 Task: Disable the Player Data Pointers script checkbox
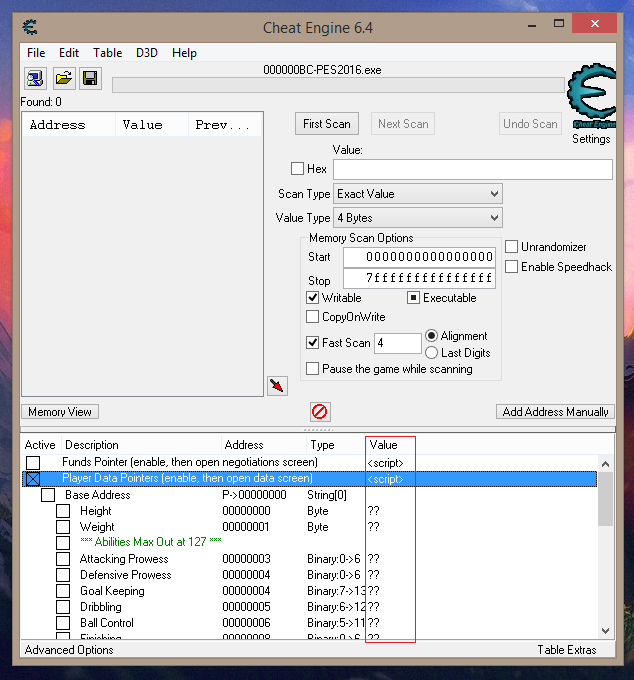click(x=33, y=479)
